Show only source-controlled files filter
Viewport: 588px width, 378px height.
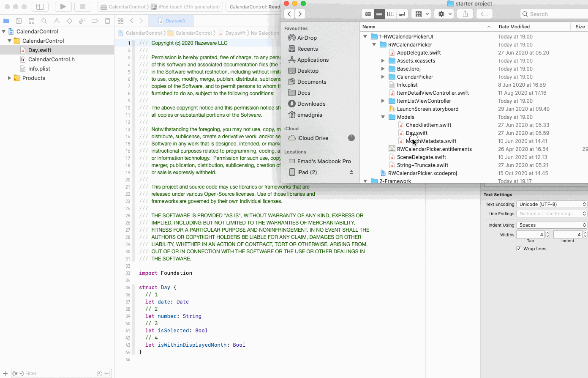tap(107, 373)
